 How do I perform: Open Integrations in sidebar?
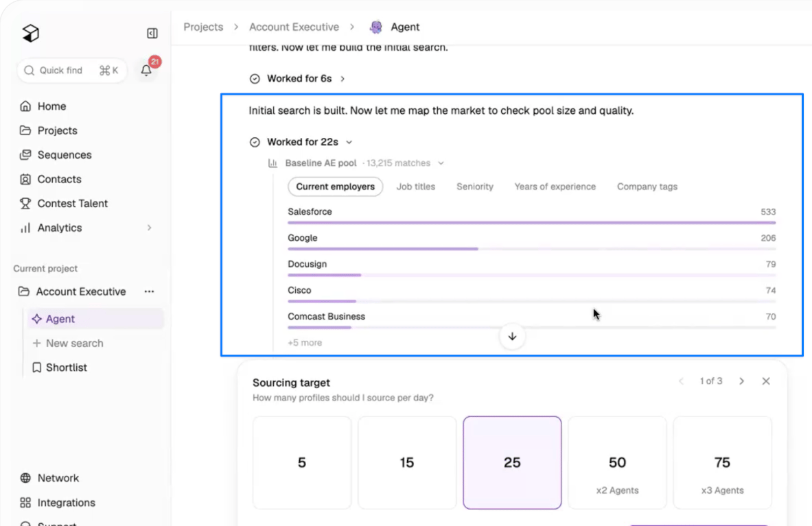point(67,503)
